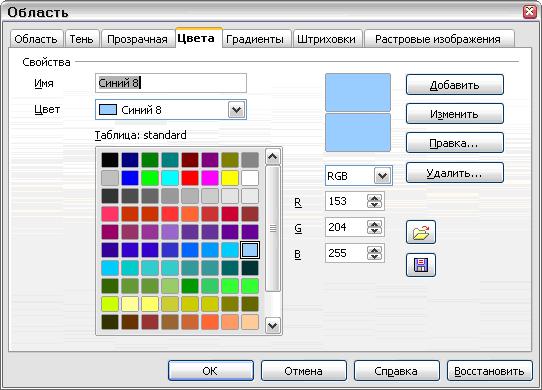Click the color table scrollbar thumb
542x390 pixels.
pos(273,229)
